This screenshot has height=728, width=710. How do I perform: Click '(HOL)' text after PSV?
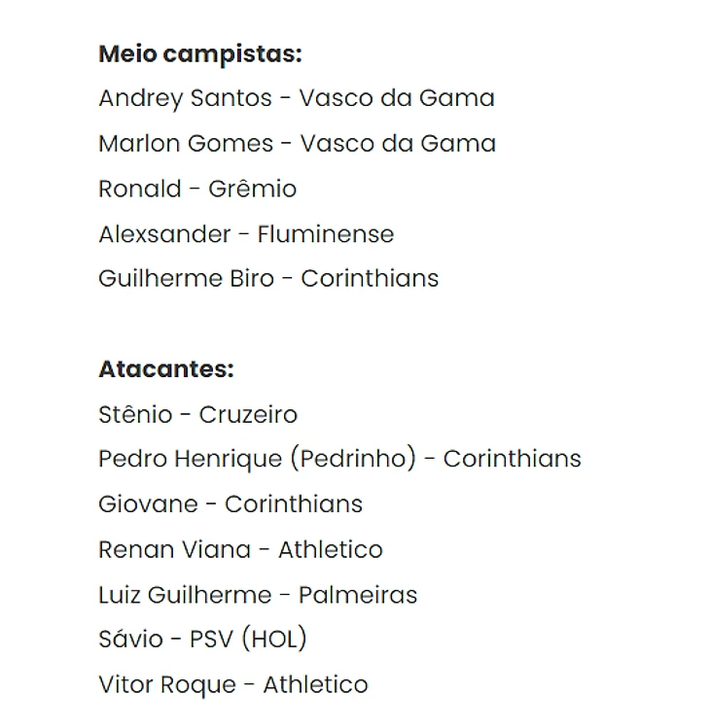tap(274, 639)
